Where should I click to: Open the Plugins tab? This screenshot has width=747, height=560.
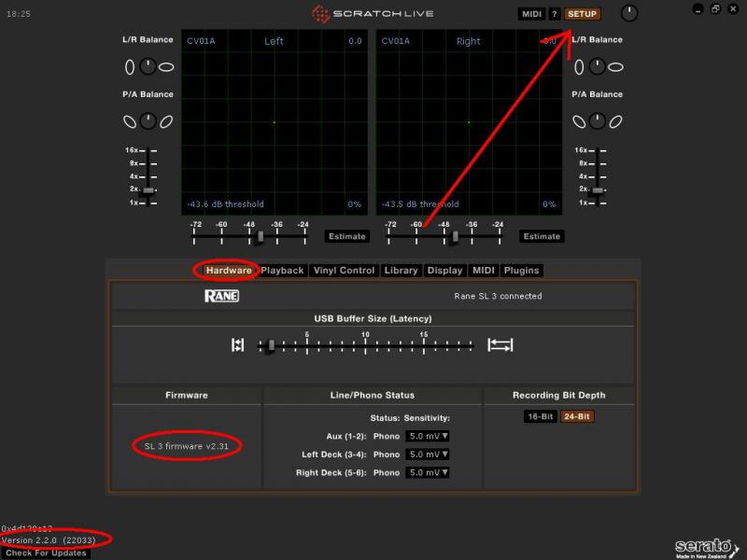click(x=522, y=271)
